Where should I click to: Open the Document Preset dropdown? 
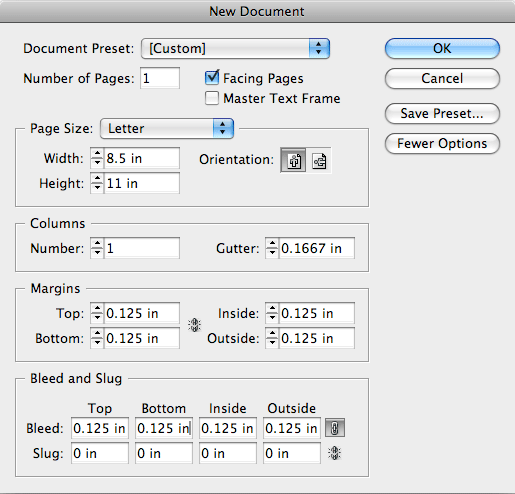click(235, 48)
